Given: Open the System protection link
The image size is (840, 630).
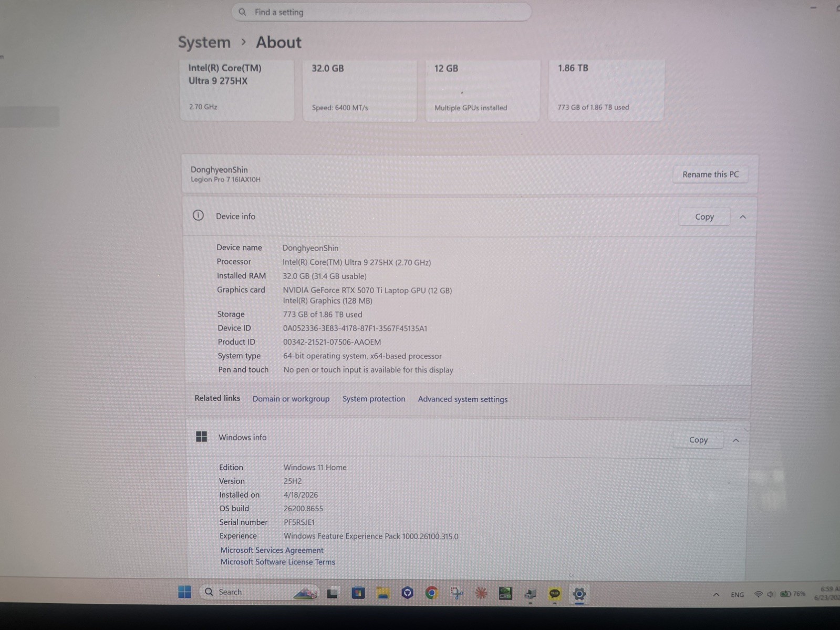Looking at the screenshot, I should (374, 399).
